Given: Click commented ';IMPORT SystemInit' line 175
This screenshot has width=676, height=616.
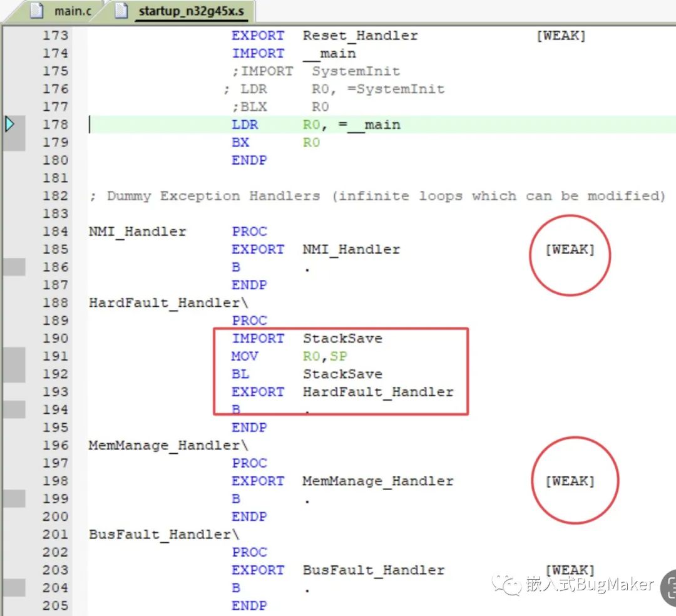Looking at the screenshot, I should click(x=316, y=71).
